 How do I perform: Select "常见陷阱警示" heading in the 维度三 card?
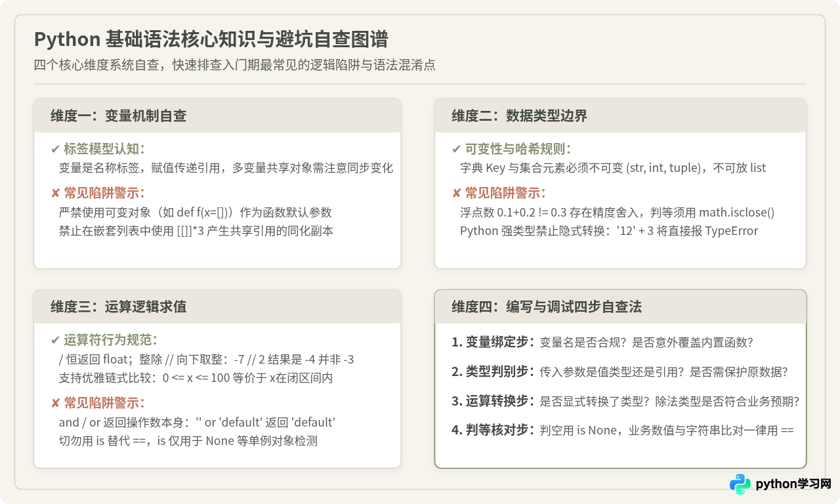point(98,403)
